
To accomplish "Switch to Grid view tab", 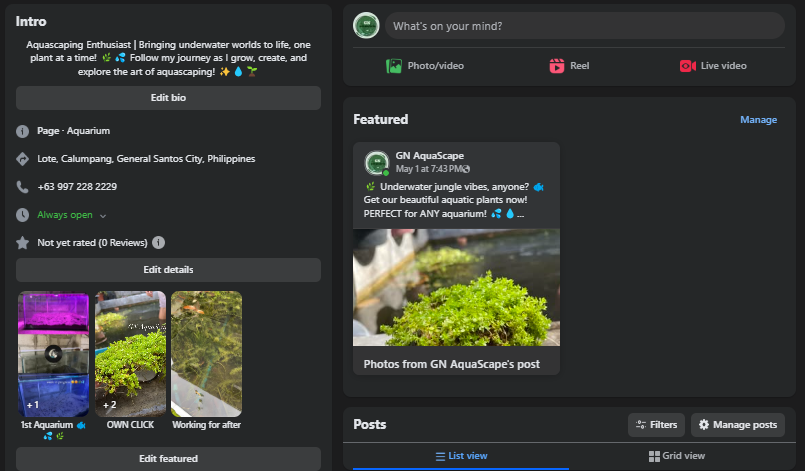I will (x=677, y=456).
